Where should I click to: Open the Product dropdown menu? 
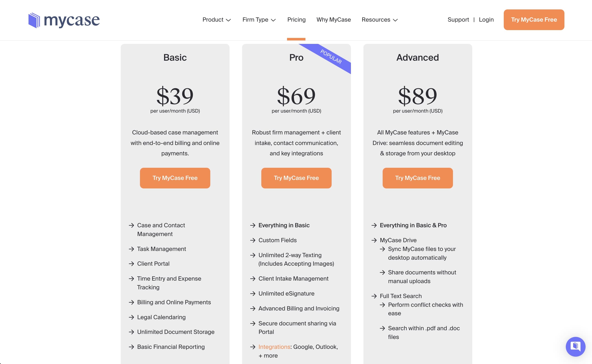[x=216, y=20]
